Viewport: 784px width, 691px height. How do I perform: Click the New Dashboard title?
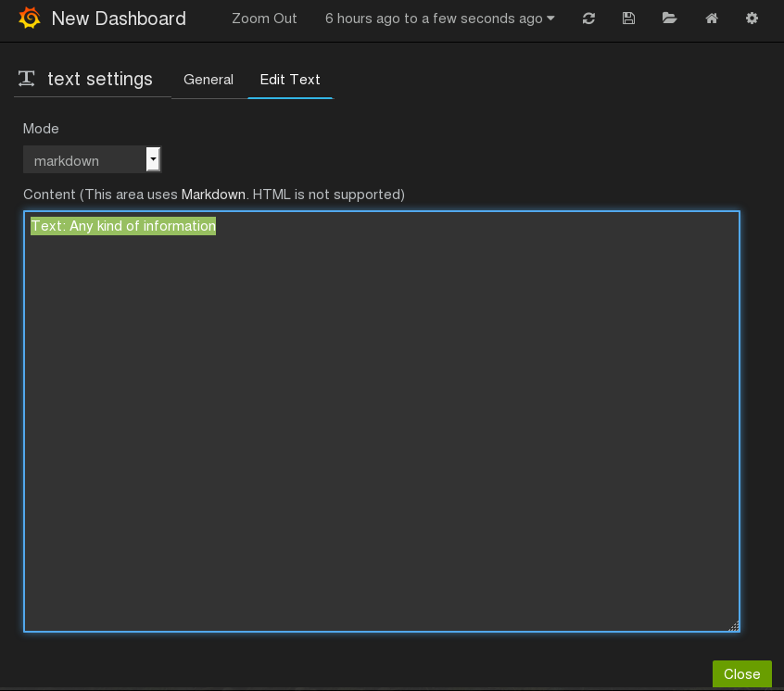click(x=119, y=19)
